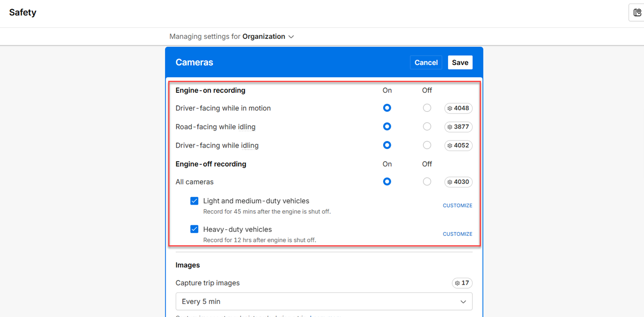The width and height of the screenshot is (644, 317).
Task: Click the 4048 gear override badge
Action: point(458,108)
